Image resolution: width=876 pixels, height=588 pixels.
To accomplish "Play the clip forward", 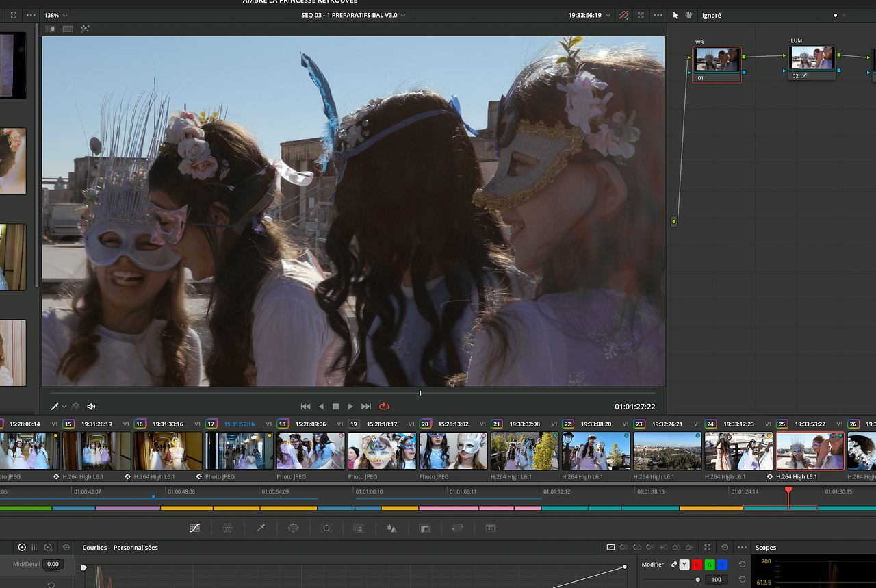I will [x=350, y=407].
